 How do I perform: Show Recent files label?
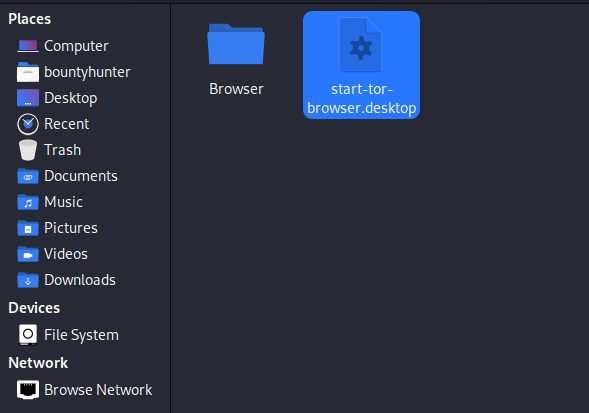coord(66,124)
